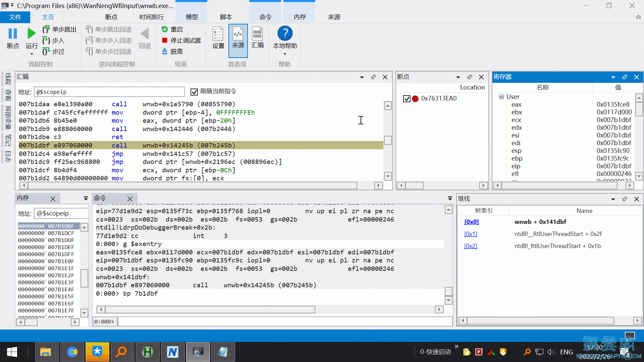Viewport: 644px width, 362px height.
Task: Switch to Memory (内存) ribbon tab
Action: tap(300, 17)
